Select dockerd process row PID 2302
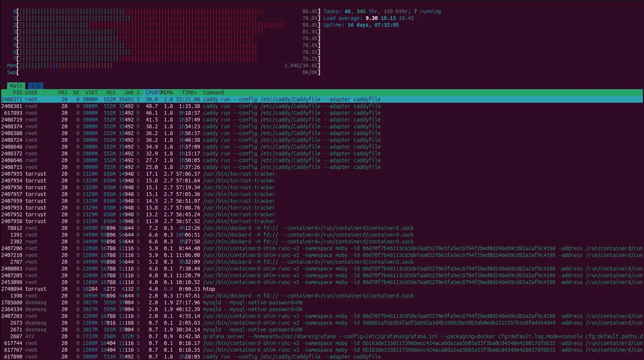The image size is (644, 360). (x=322, y=242)
